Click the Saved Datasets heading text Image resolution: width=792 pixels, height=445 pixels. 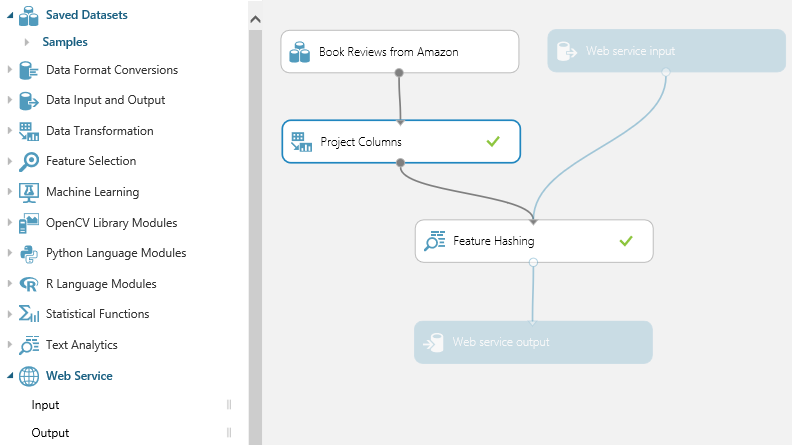click(86, 15)
